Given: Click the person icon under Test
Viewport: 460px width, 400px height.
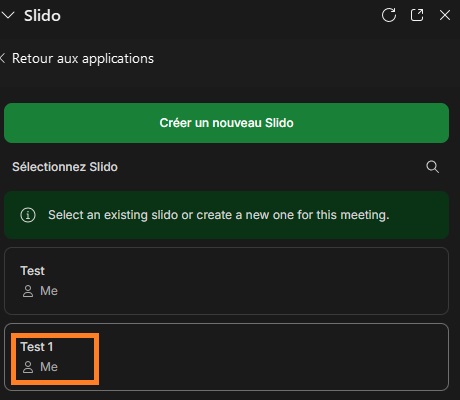Looking at the screenshot, I should (28, 291).
